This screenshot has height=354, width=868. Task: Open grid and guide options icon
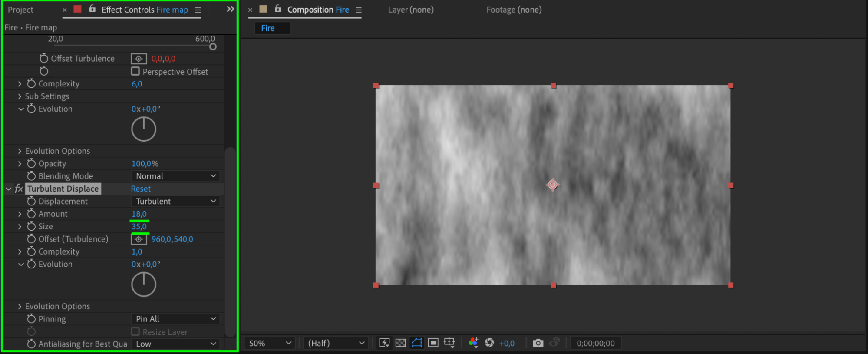tap(449, 343)
